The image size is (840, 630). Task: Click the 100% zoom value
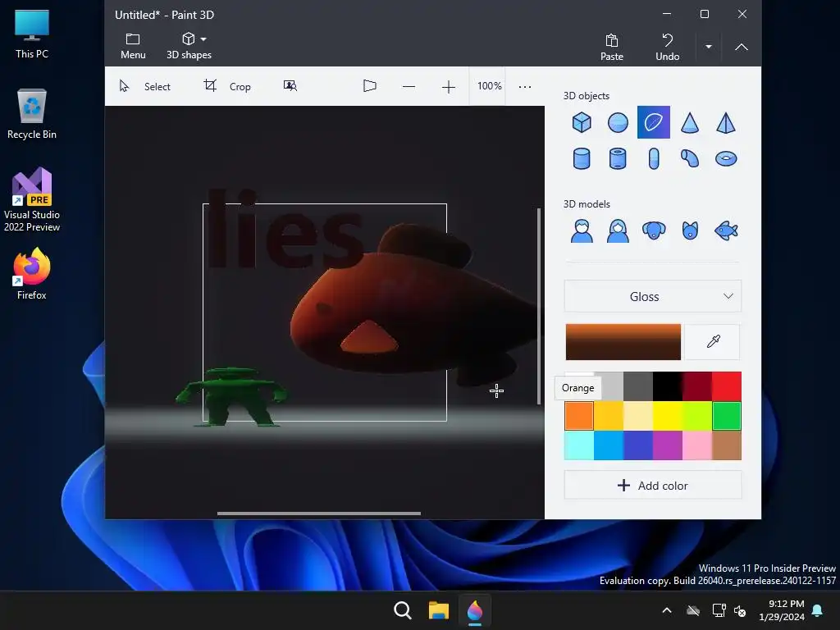(489, 85)
